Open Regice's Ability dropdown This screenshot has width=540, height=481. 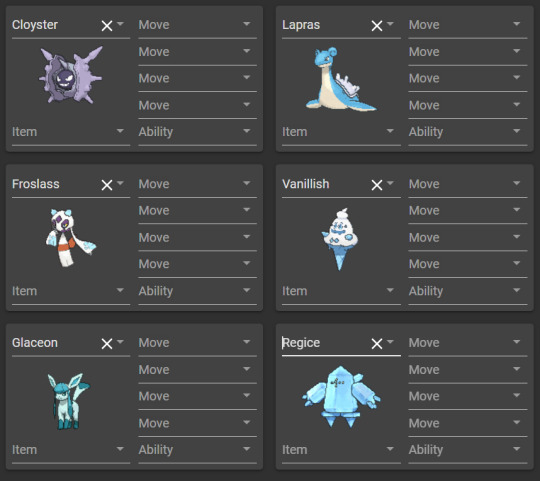pyautogui.click(x=468, y=450)
